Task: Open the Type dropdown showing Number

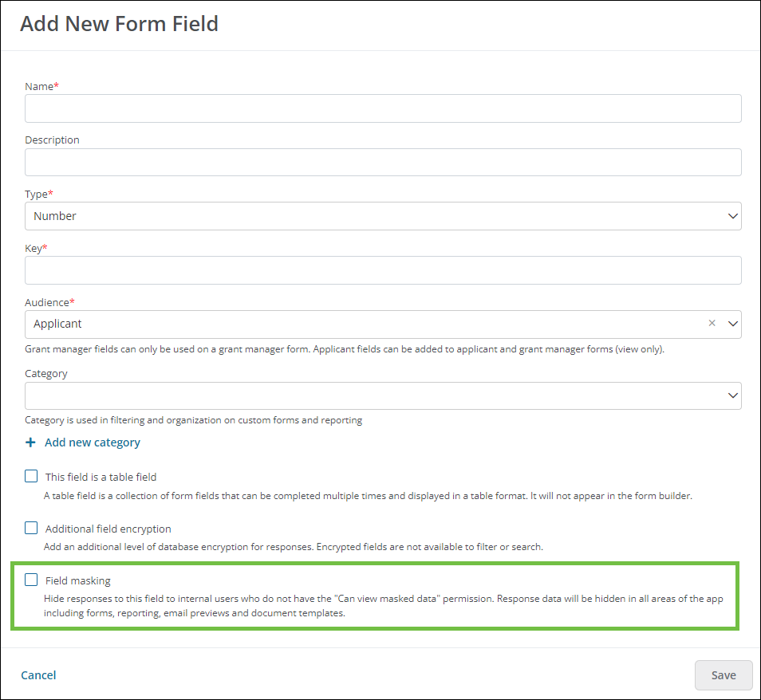Action: [x=383, y=216]
